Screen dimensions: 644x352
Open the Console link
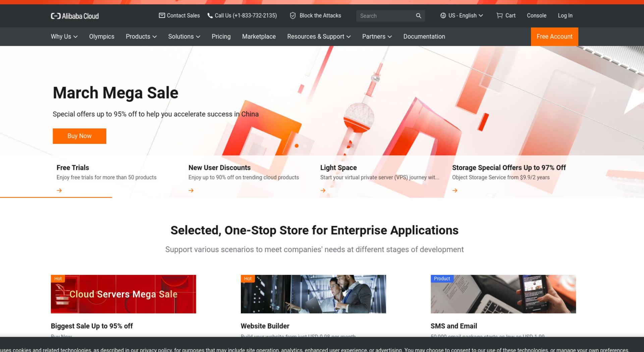537,15
